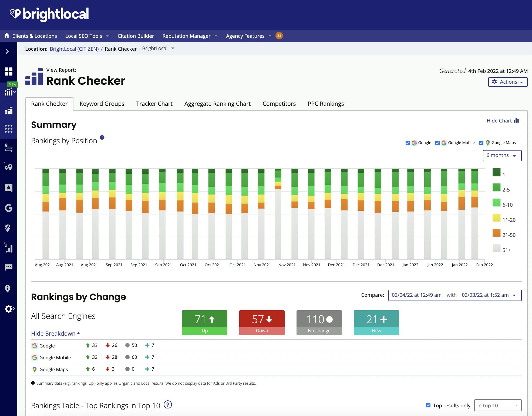Screen dimensions: 532x416
Task: Open the Rank Checker bar-chart sidebar icon
Action: click(9, 111)
